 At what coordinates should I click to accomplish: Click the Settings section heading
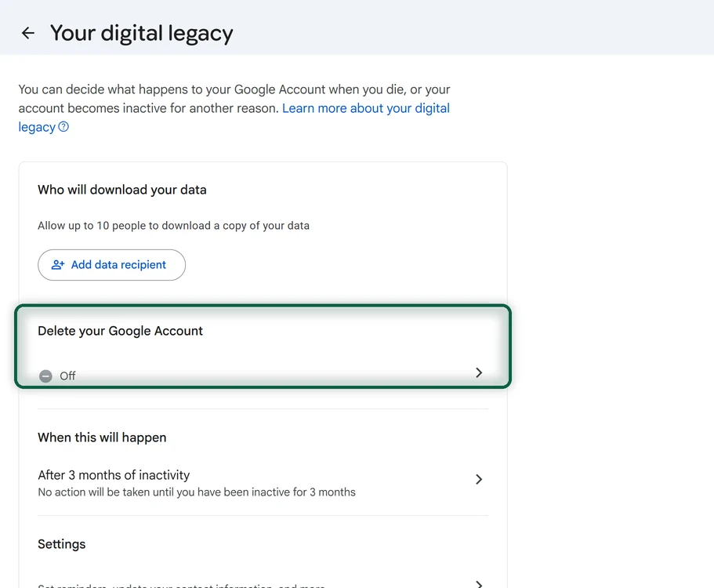point(61,544)
